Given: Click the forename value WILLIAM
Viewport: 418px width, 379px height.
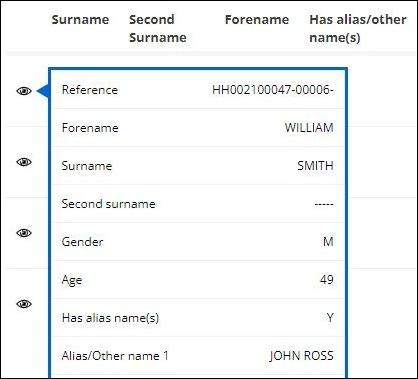Looking at the screenshot, I should coord(309,128).
